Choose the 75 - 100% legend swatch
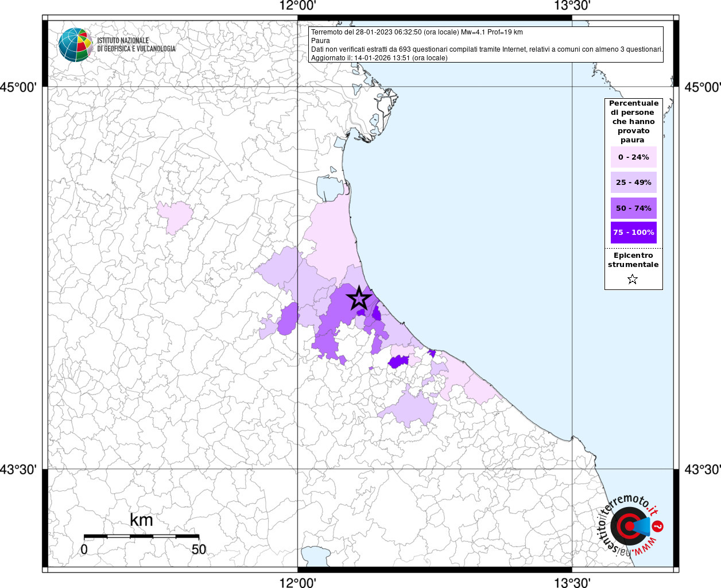This screenshot has height=588, width=721. click(x=633, y=233)
